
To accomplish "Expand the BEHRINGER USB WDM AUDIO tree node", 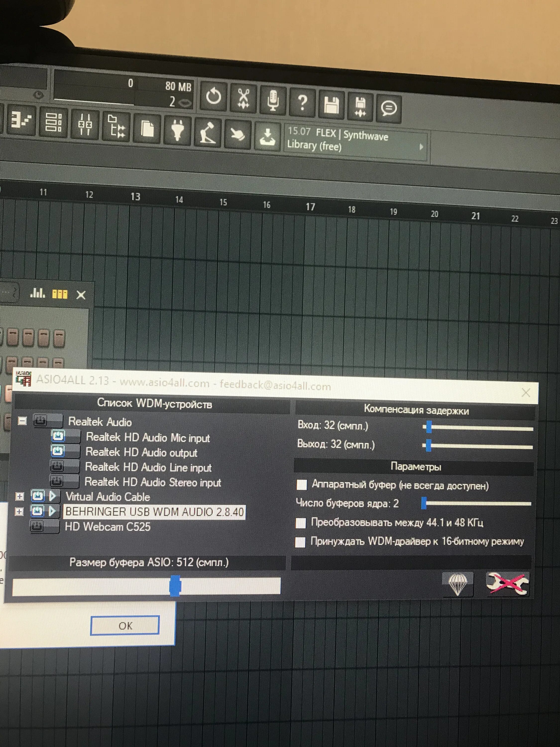I will (x=20, y=512).
